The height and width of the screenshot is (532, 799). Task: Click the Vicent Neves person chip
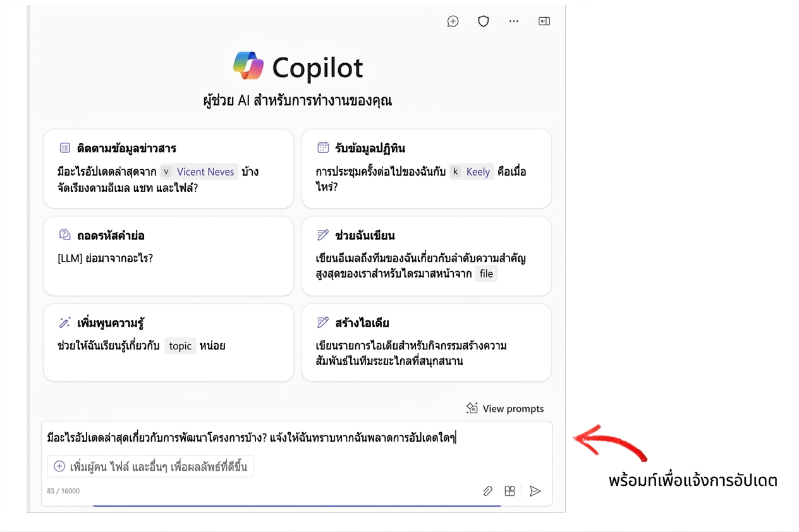click(199, 171)
